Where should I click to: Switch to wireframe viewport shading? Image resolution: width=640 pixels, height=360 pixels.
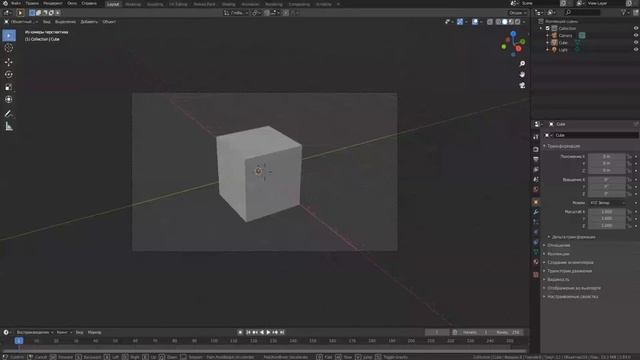tap(498, 22)
